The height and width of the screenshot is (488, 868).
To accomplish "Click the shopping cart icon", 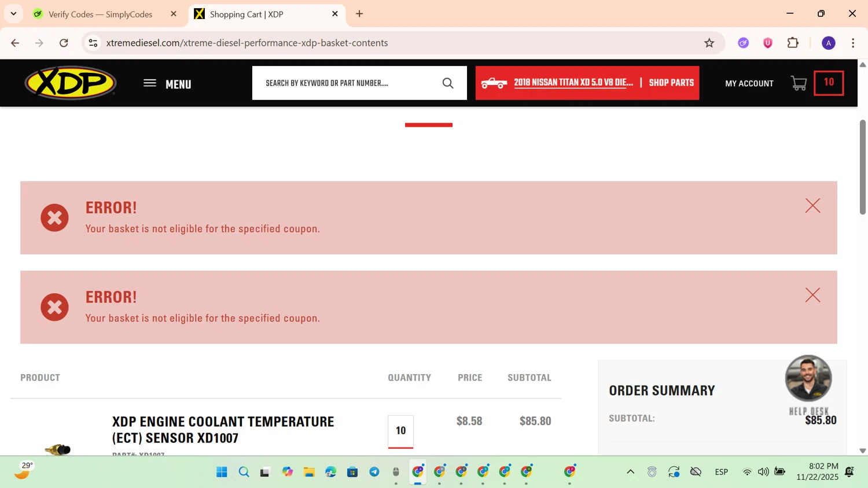I will click(x=799, y=83).
